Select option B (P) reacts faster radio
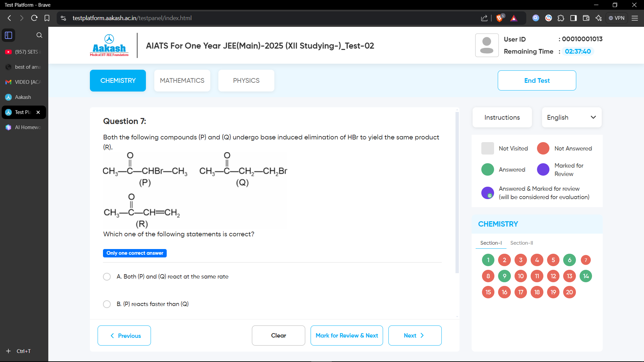Viewport: 644px width, 362px height. coord(107,304)
